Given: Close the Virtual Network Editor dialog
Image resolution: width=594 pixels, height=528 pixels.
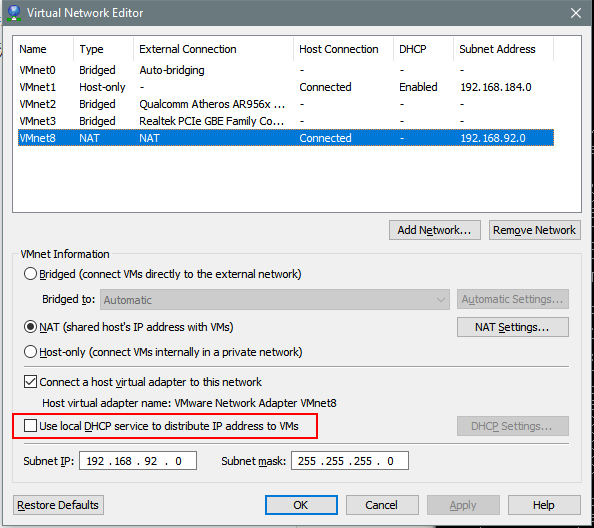Looking at the screenshot, I should coord(576,13).
